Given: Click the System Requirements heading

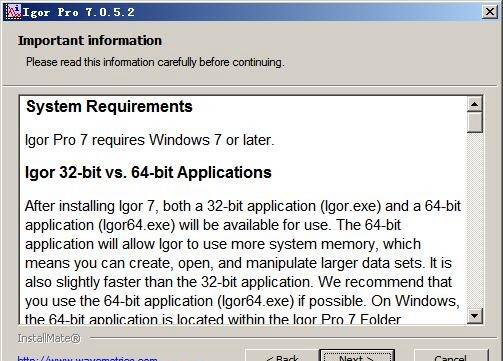Looking at the screenshot, I should 109,107.
